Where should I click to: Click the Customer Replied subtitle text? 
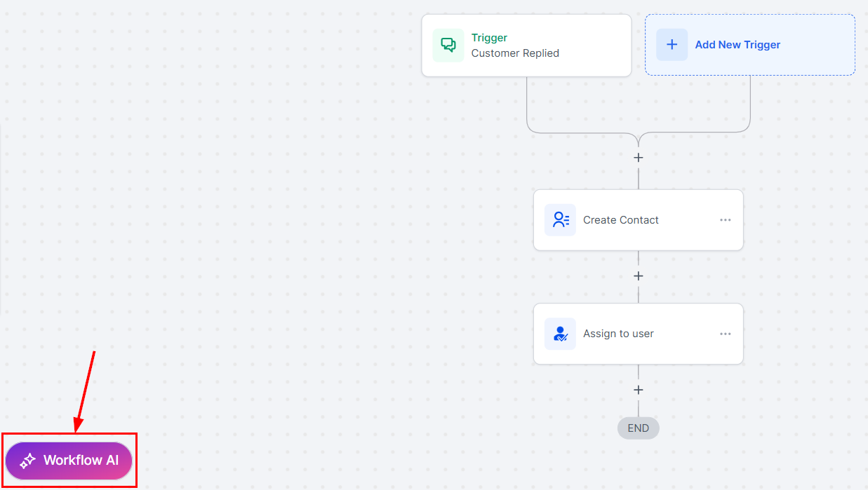(515, 53)
